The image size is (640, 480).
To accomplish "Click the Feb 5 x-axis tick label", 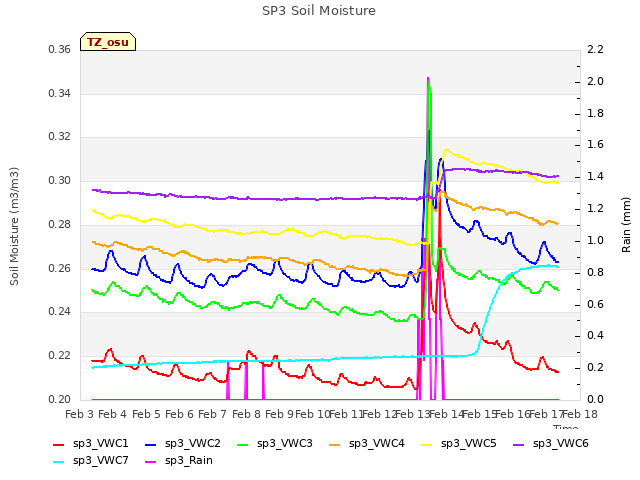I will click(x=146, y=414).
